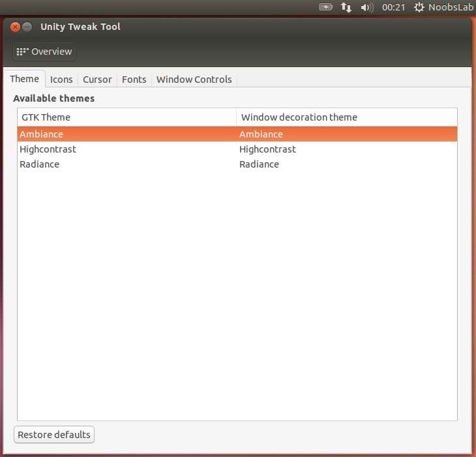Click the Window decoration theme column header
Screen dimensions: 476x457
click(x=347, y=117)
